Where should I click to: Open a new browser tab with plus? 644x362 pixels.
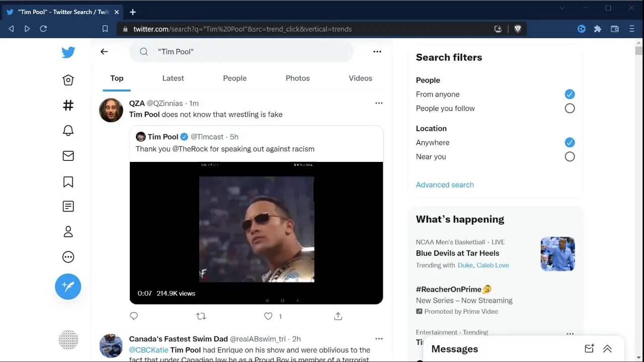click(133, 12)
